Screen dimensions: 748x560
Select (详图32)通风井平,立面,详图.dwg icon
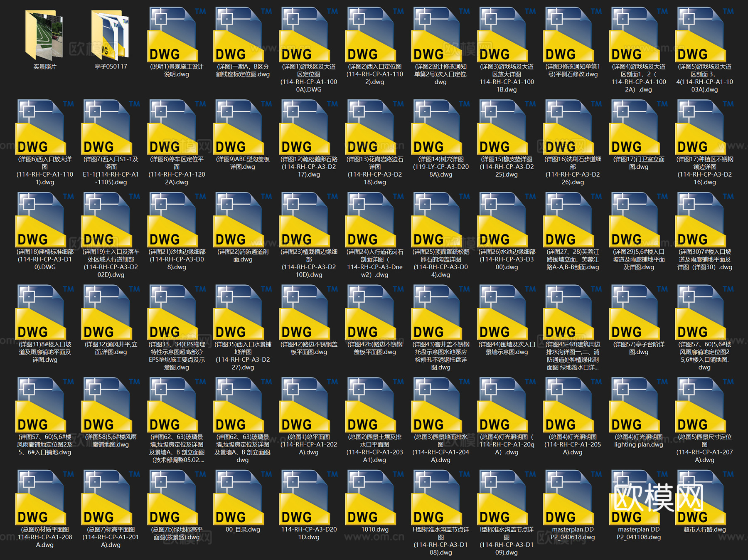point(107,312)
